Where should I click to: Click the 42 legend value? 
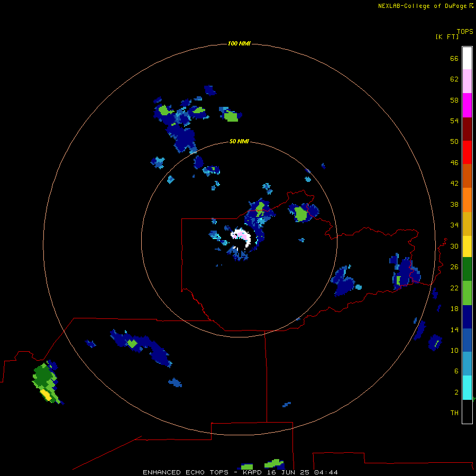(x=454, y=184)
